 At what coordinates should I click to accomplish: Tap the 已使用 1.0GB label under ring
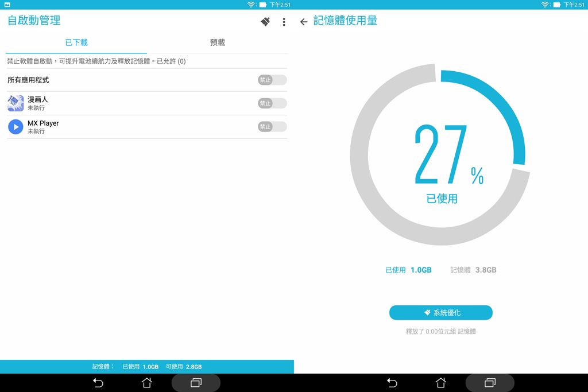click(408, 270)
